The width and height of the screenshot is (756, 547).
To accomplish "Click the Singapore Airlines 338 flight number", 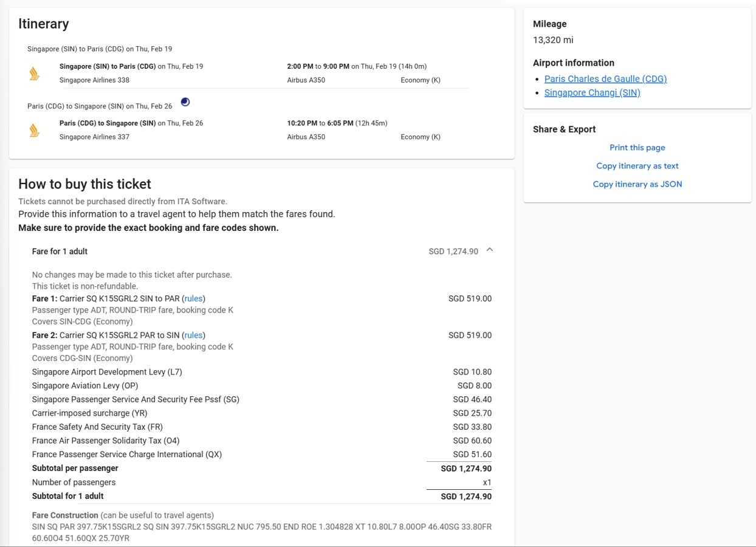I will pos(94,80).
